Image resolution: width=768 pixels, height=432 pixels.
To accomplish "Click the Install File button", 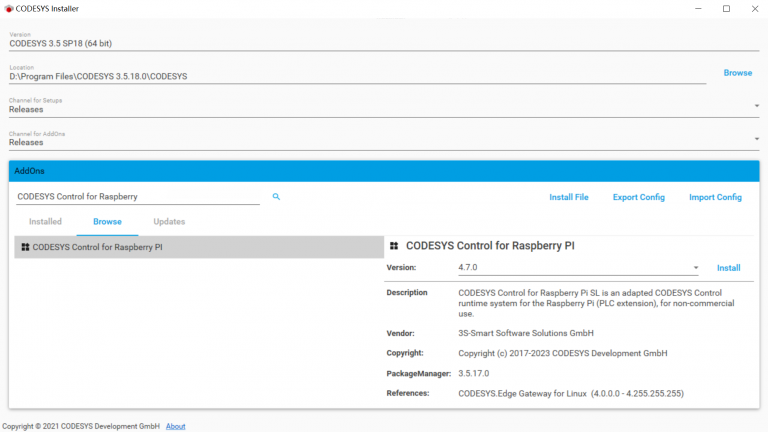I will tap(569, 197).
